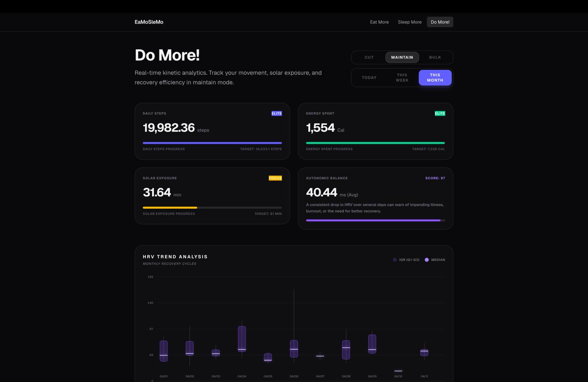Viewport: 588px width, 382px height.
Task: Click the EaMoSleMo logo
Action: (149, 22)
